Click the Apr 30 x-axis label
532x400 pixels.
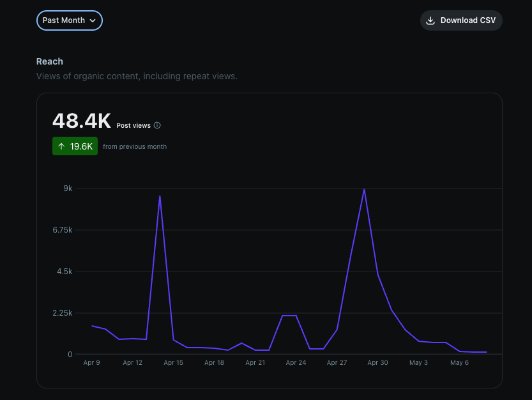click(x=377, y=363)
